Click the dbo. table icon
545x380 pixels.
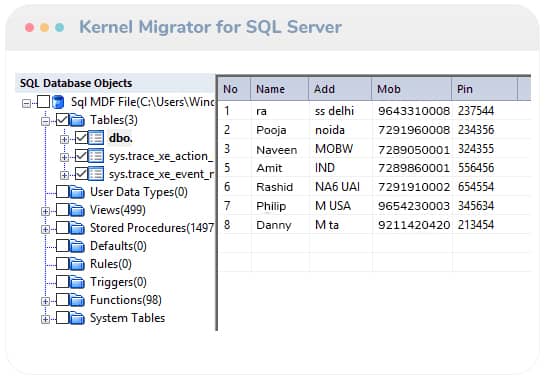pyautogui.click(x=96, y=138)
